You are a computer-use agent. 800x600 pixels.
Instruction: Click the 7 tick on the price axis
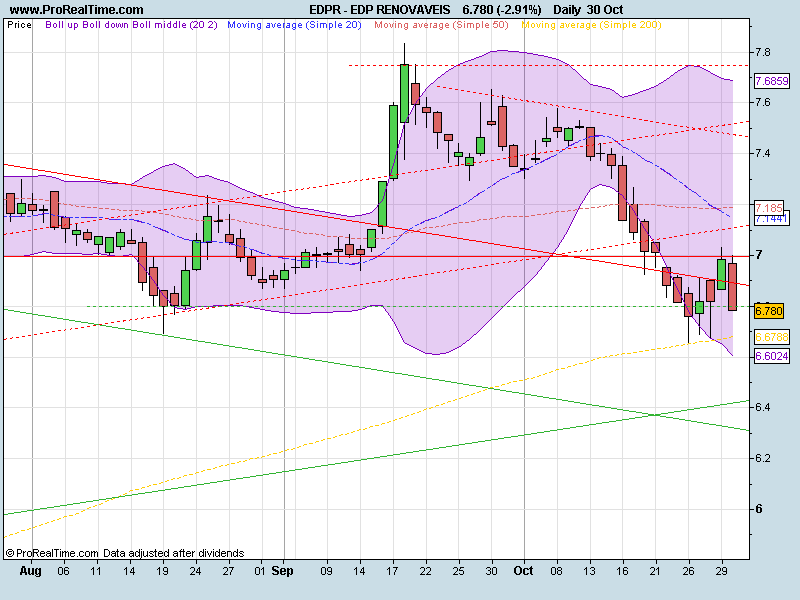point(759,255)
